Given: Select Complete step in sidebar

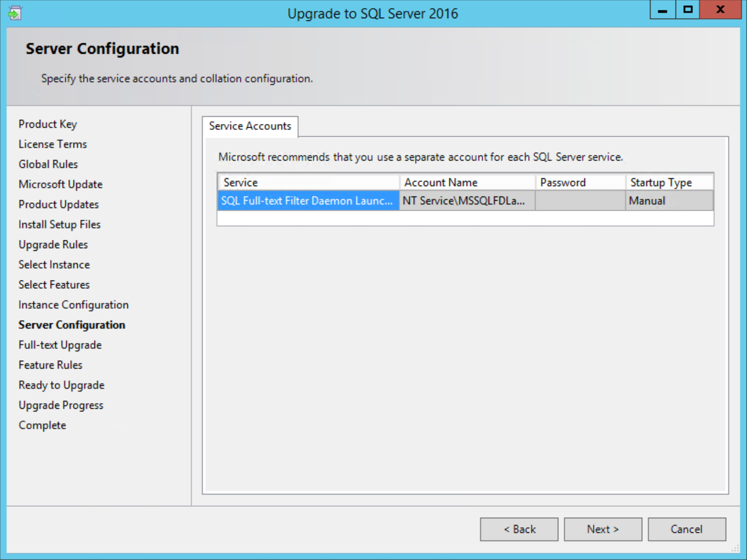Looking at the screenshot, I should (x=42, y=425).
